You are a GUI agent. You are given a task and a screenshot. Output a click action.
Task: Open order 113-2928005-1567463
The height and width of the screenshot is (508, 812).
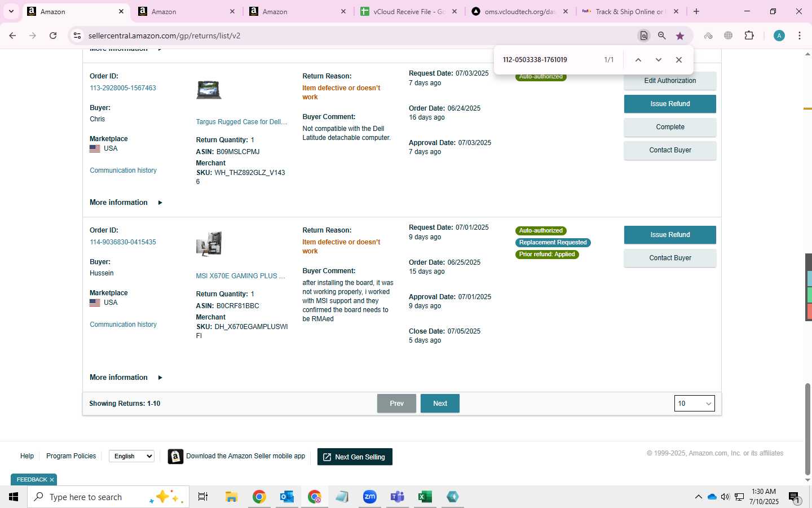[123, 88]
